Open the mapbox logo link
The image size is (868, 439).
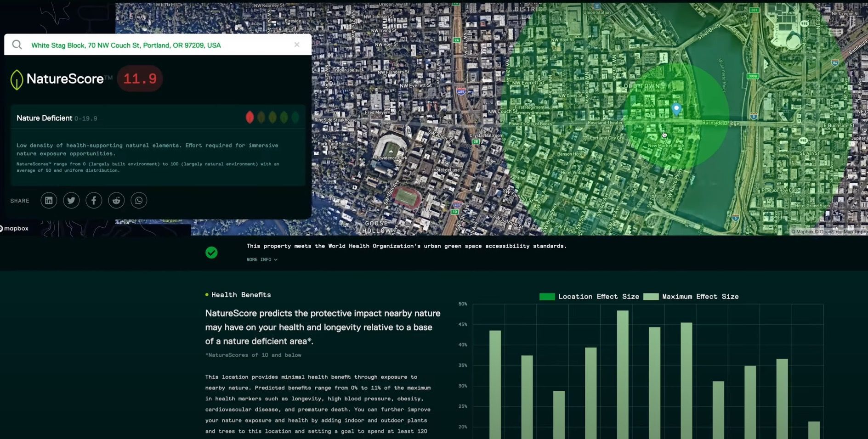coord(14,228)
